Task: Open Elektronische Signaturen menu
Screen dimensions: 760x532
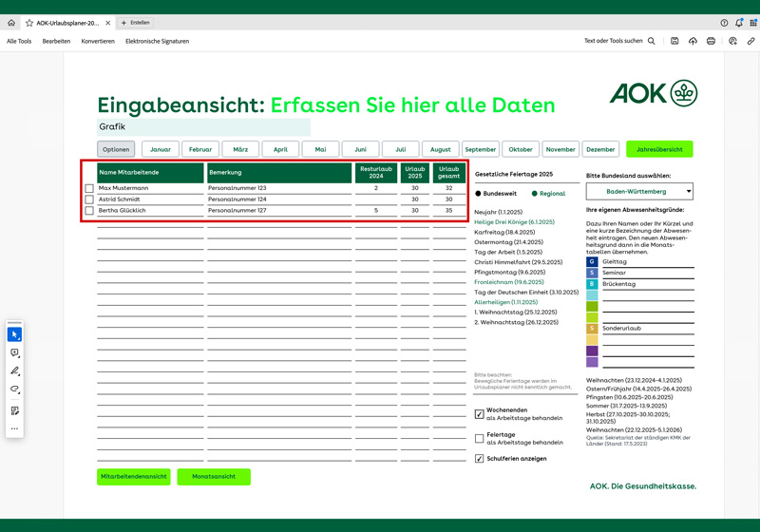Action: [157, 41]
